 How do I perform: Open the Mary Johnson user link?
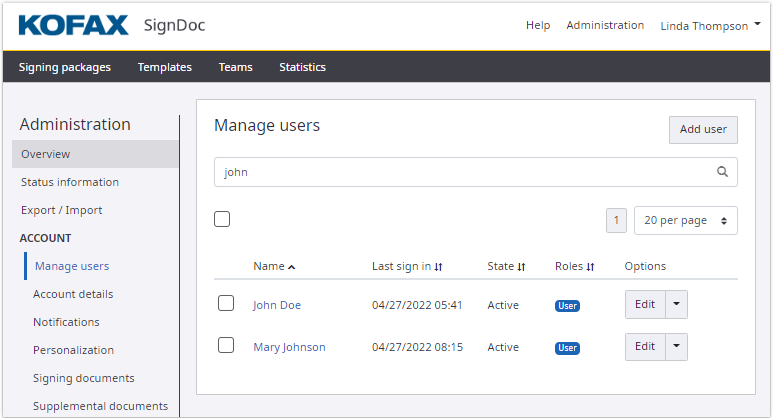[x=289, y=347]
